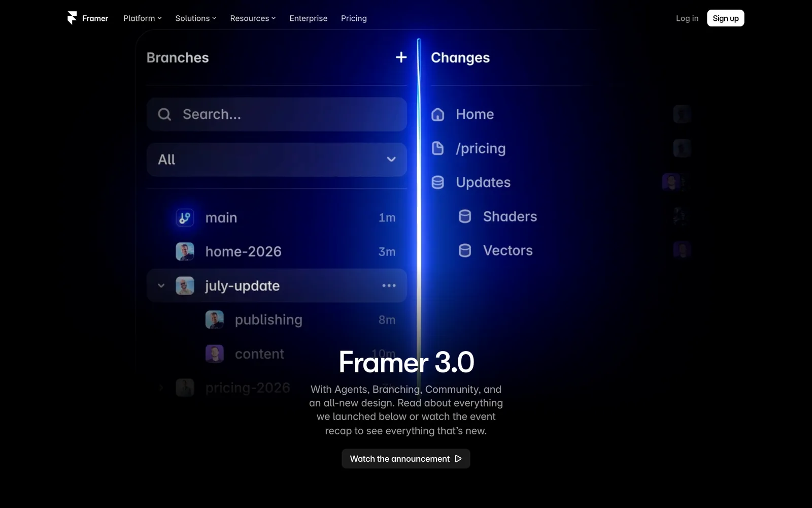
Task: Click the magnifier icon in the search box
Action: 164,114
